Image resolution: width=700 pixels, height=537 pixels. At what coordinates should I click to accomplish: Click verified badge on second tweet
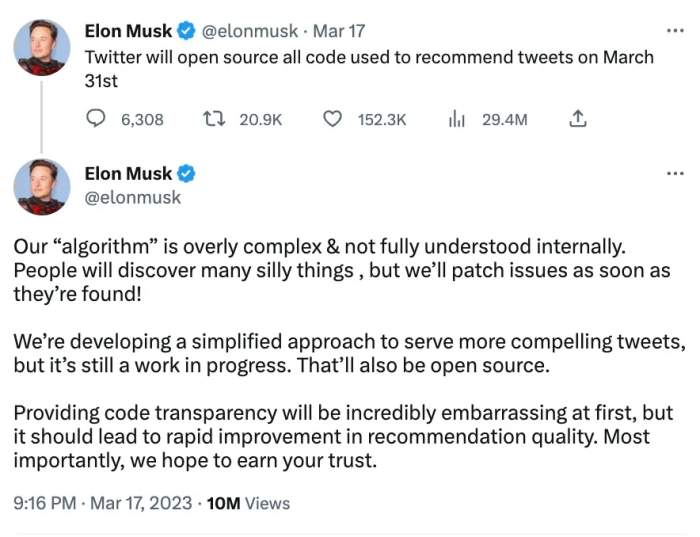tap(186, 174)
